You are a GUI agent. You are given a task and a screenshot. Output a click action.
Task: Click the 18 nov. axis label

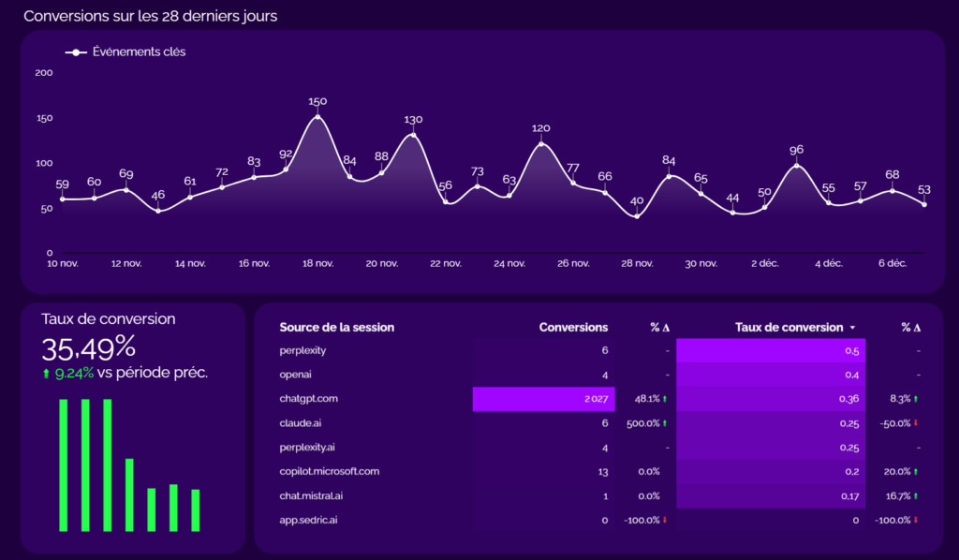pyautogui.click(x=317, y=263)
